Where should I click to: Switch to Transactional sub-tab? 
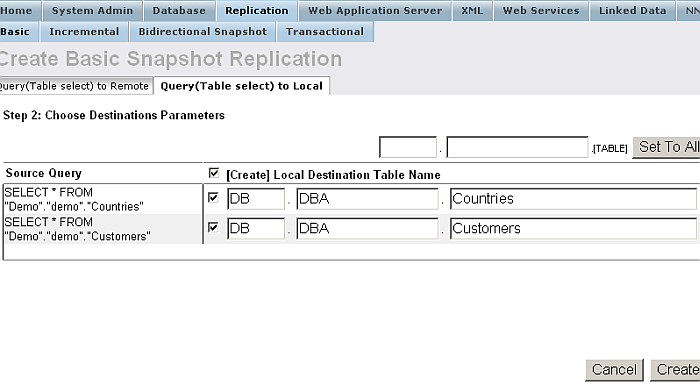pyautogui.click(x=325, y=32)
